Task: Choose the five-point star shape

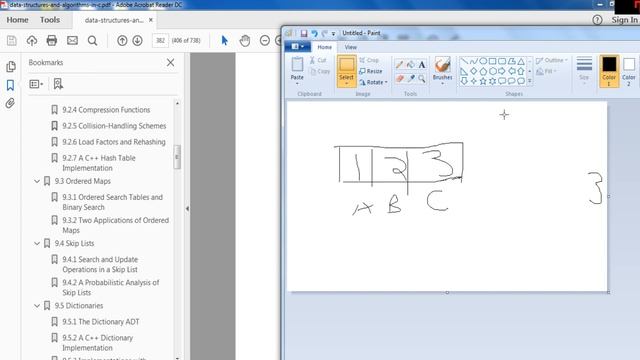Action: 483,81
